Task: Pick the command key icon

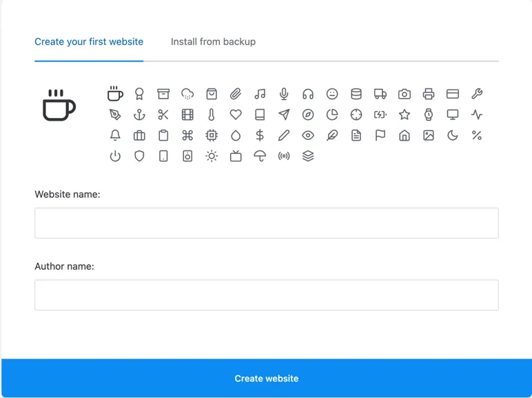Action: (x=187, y=135)
